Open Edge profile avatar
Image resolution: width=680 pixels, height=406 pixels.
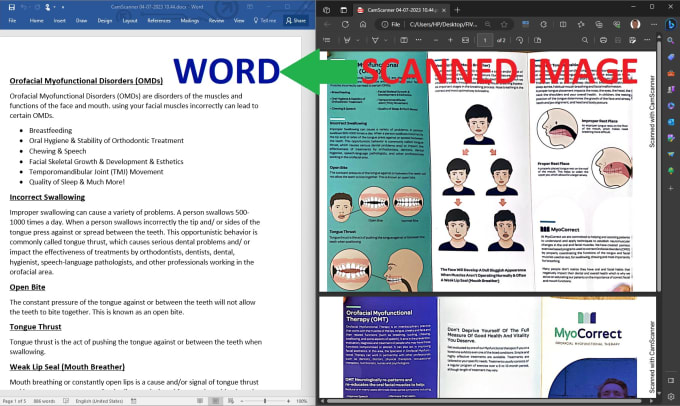(x=635, y=24)
